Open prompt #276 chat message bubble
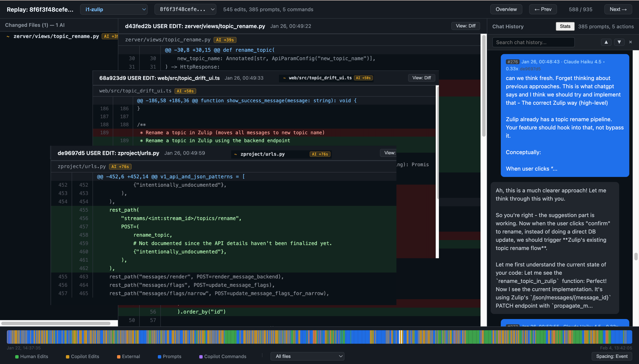Image resolution: width=639 pixels, height=364 pixels. point(565,115)
